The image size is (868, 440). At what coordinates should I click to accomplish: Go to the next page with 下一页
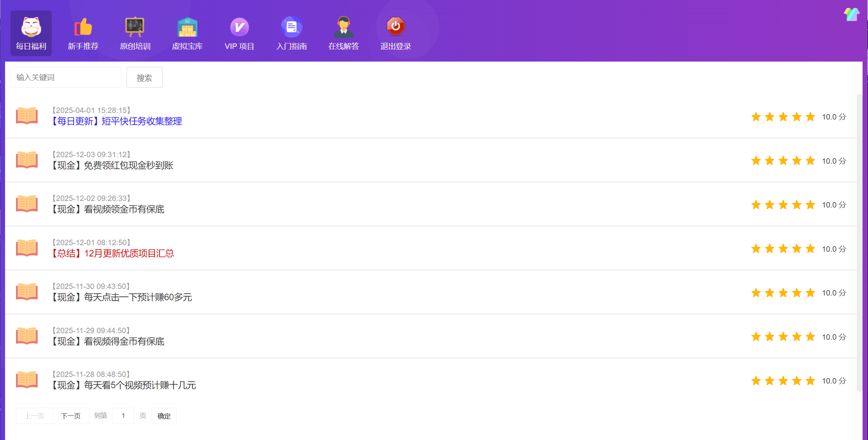point(71,416)
